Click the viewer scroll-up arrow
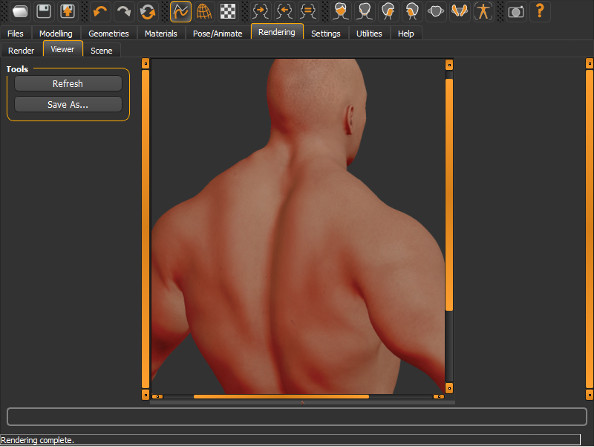The height and width of the screenshot is (447, 594). point(449,65)
